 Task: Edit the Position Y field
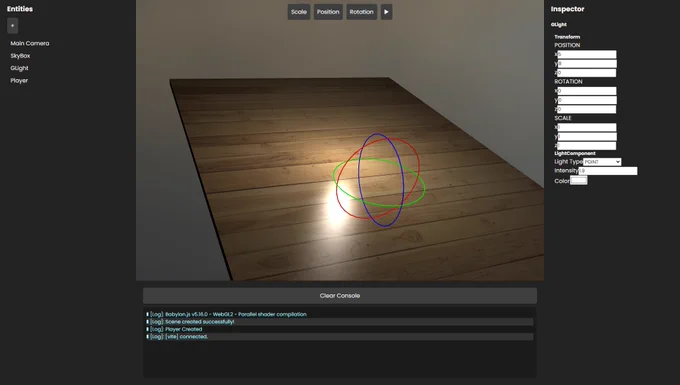pos(587,64)
